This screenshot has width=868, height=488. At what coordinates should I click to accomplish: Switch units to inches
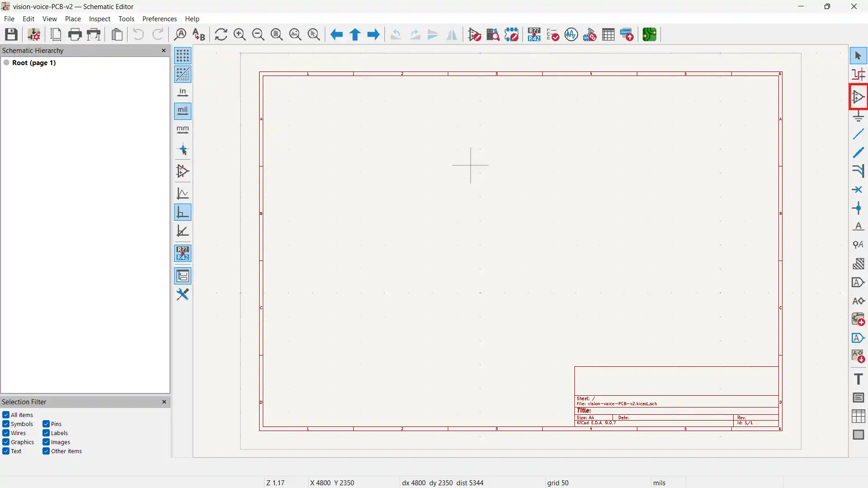(x=183, y=93)
